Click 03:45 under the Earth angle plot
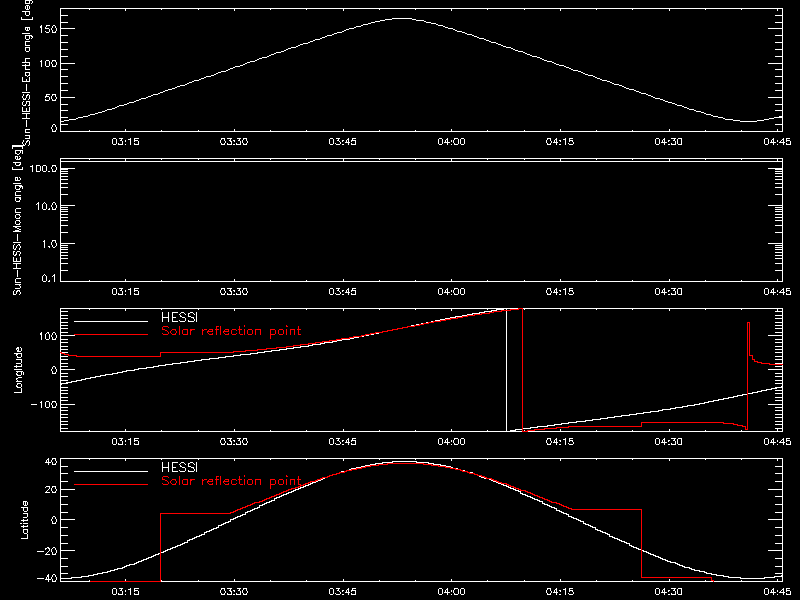The image size is (800, 600). point(342,142)
